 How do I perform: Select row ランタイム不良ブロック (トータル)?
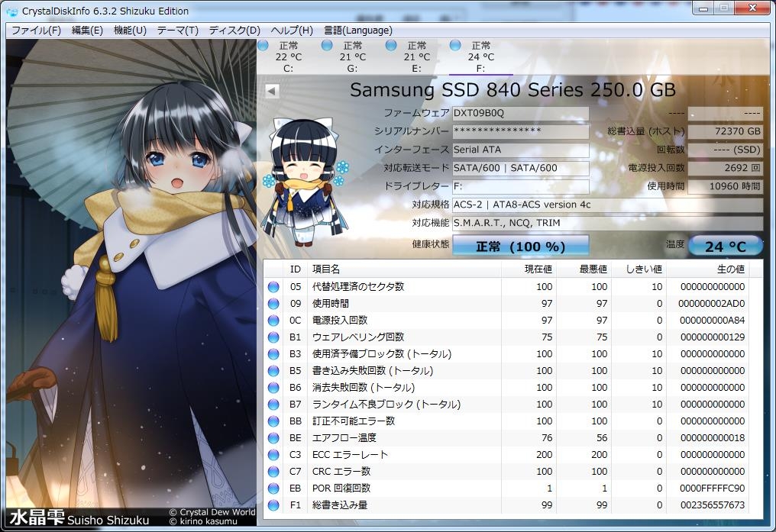coord(507,405)
